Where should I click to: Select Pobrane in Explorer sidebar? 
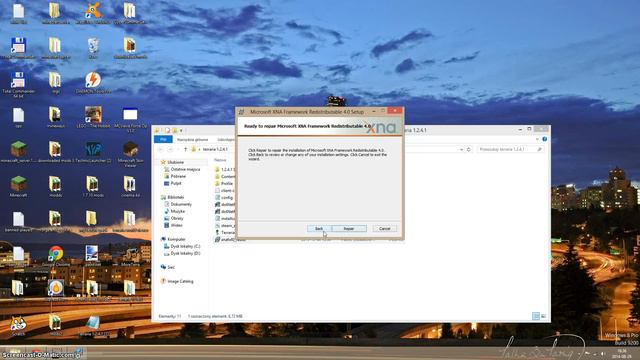click(178, 176)
